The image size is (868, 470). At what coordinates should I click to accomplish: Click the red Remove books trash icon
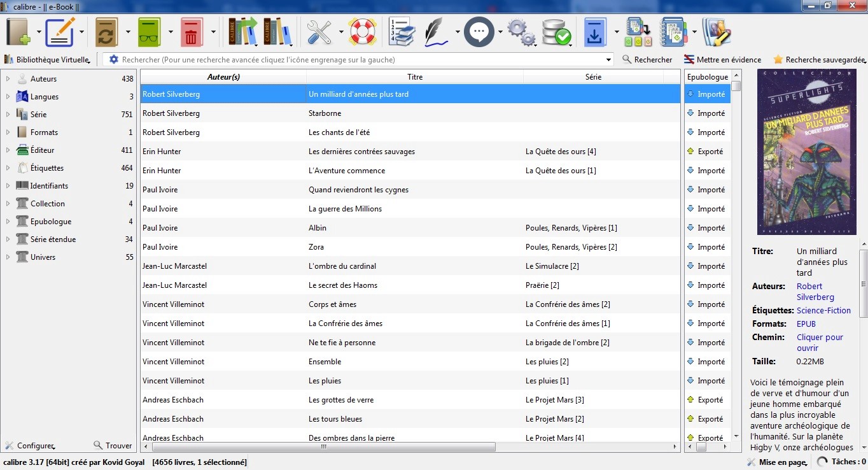point(192,32)
